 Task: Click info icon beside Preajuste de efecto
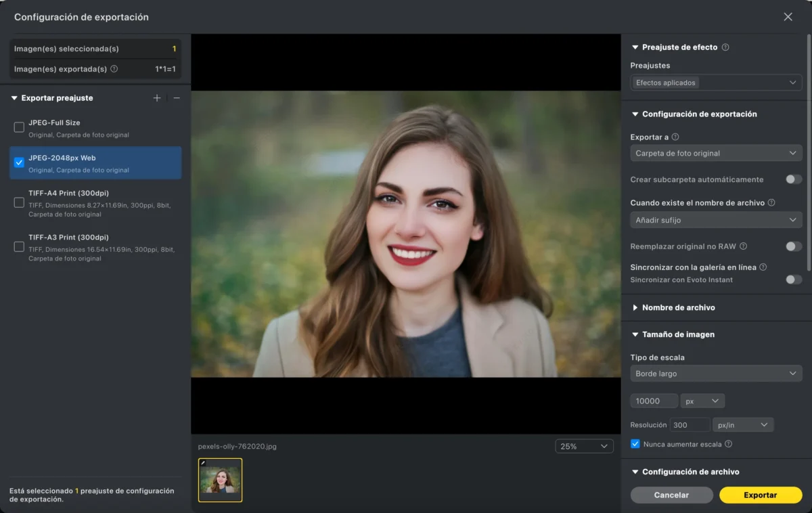pyautogui.click(x=725, y=47)
